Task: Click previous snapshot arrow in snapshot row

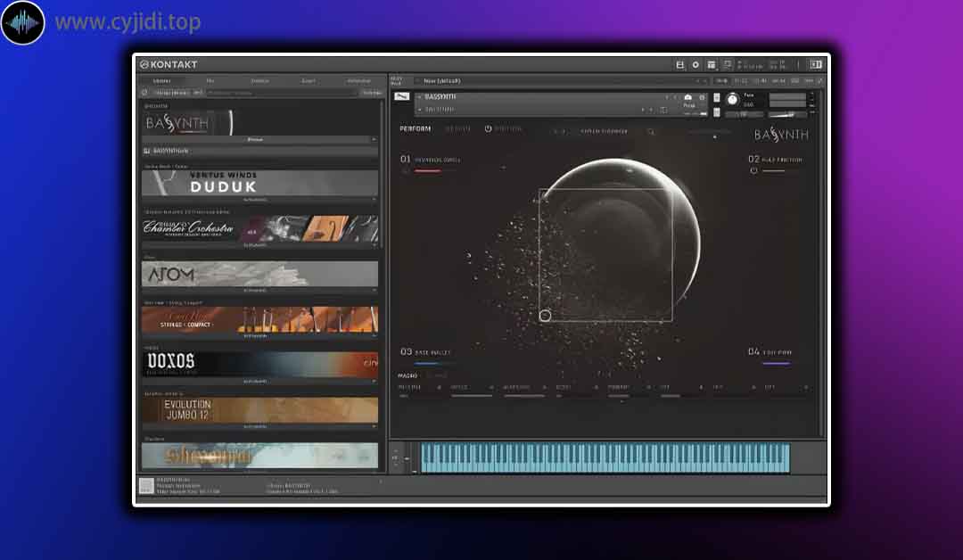Action: (x=643, y=110)
